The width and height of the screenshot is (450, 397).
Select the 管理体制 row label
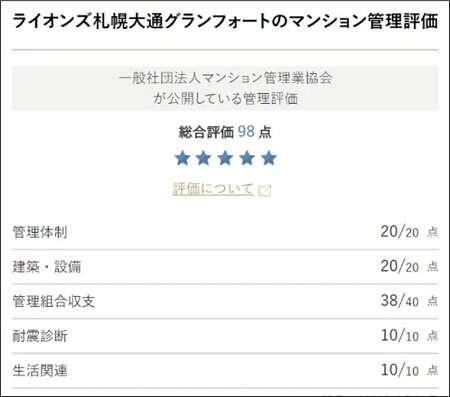40,232
